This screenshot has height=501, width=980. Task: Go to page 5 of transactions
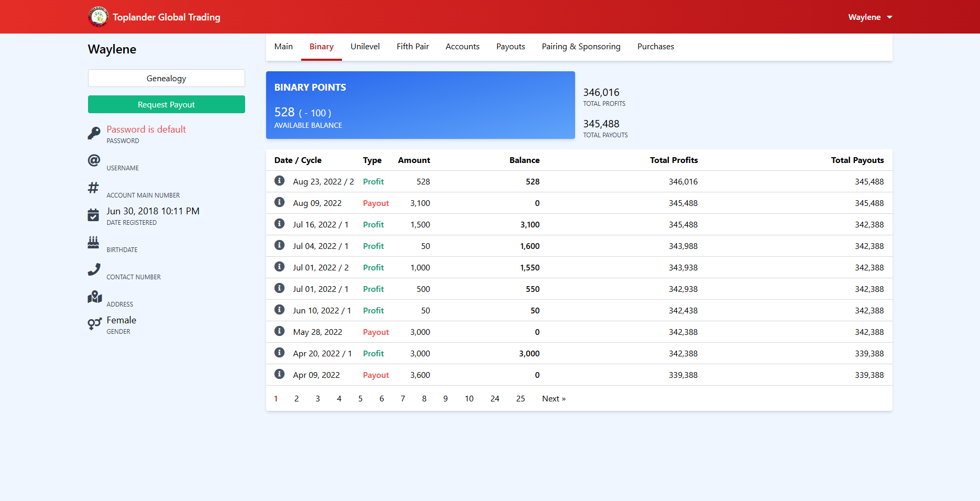(360, 398)
